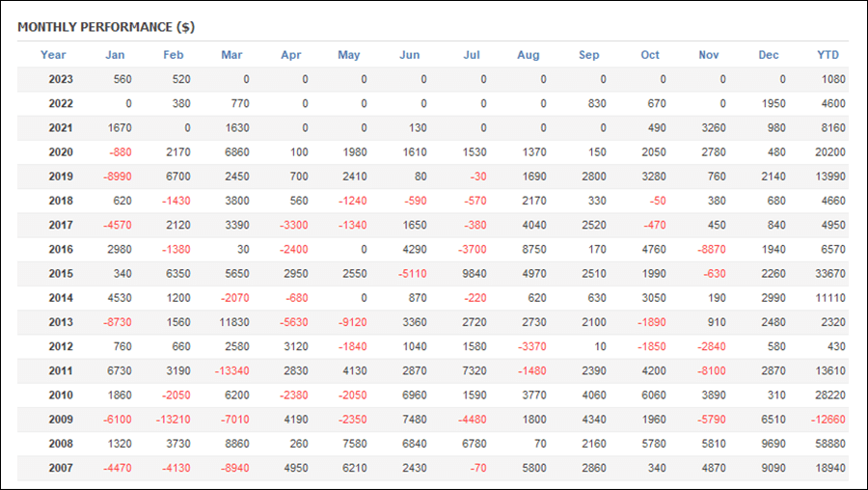Click the Nov column header
This screenshot has width=868, height=490.
click(x=709, y=55)
